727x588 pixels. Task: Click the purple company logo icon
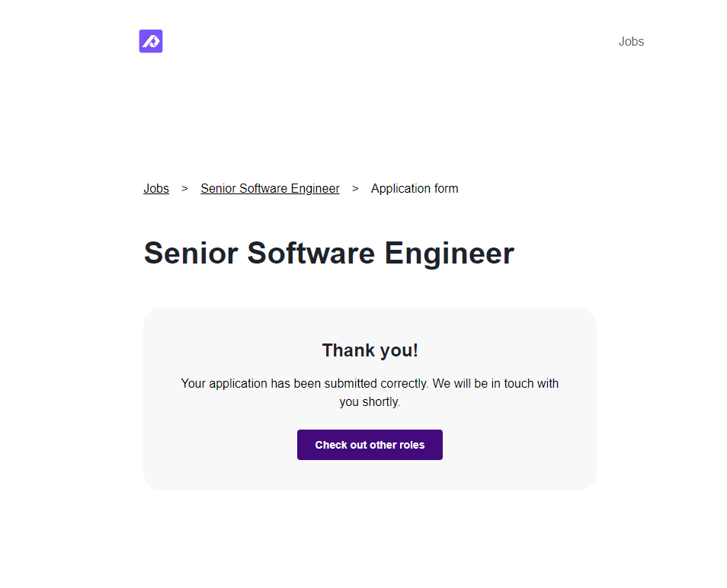tap(151, 41)
